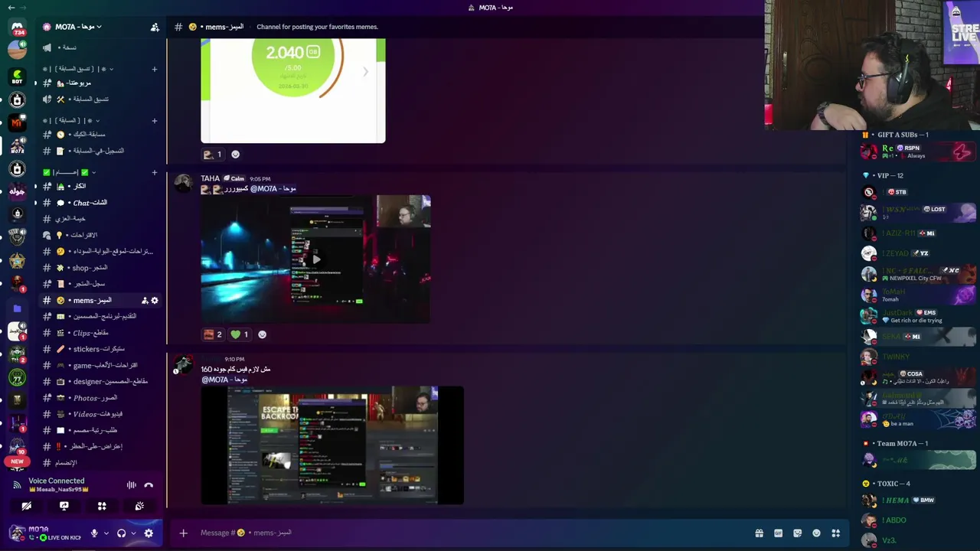
Task: Click the @MO7A mention in TAHA's message
Action: (273, 189)
